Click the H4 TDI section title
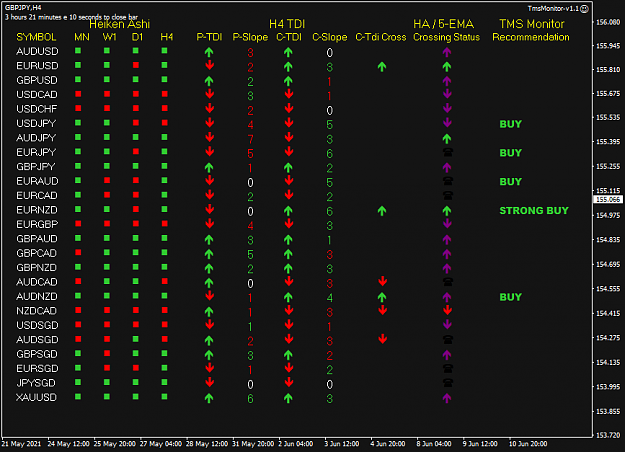Viewport: 625px width, 452px height. 287,24
